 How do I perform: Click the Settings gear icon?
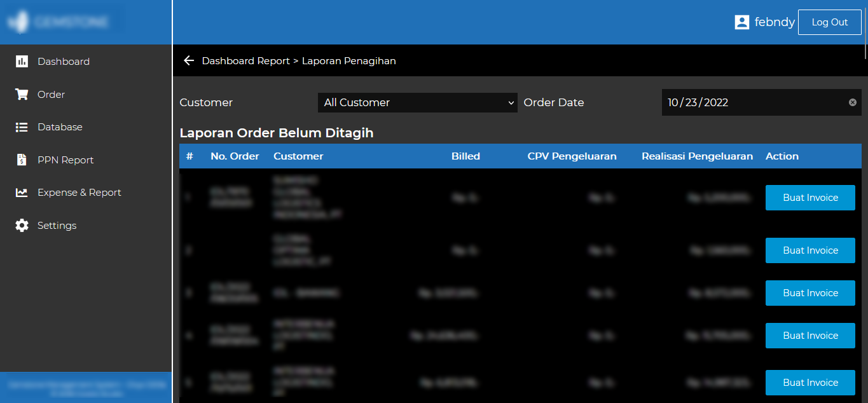click(22, 226)
